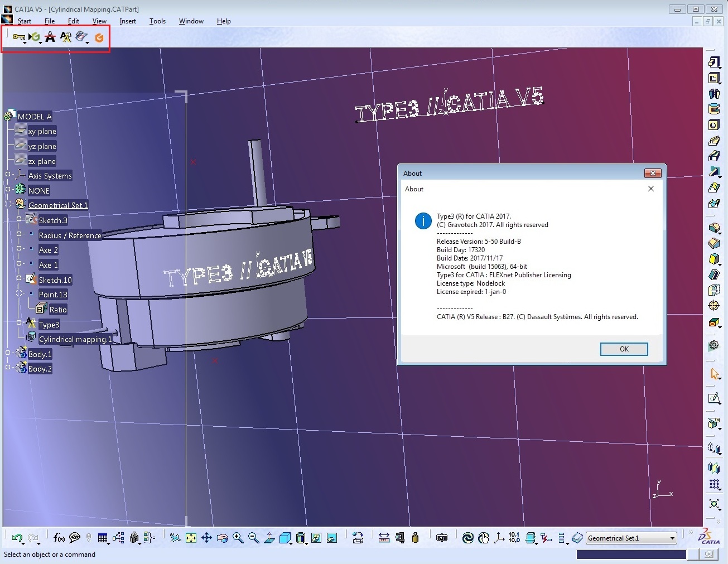Click the Zoom In magnifier

click(x=238, y=538)
